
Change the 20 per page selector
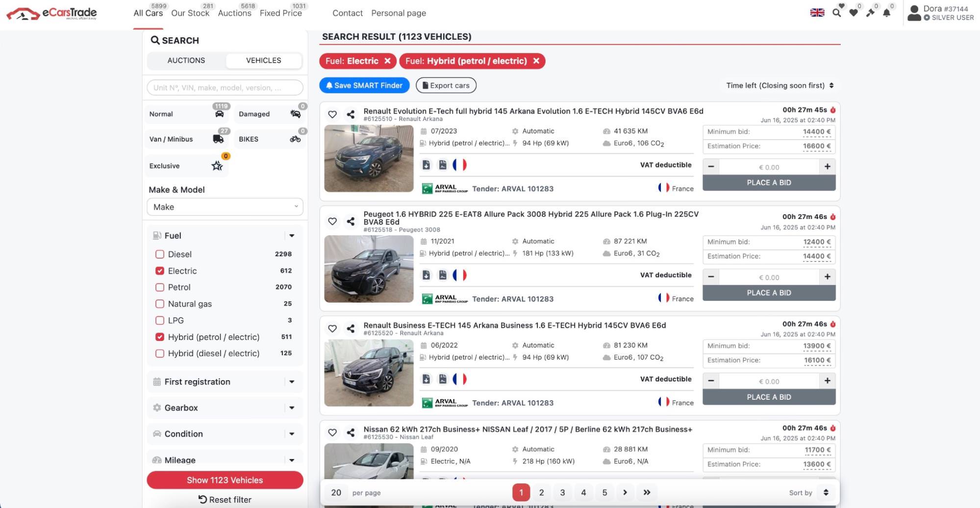(x=336, y=492)
